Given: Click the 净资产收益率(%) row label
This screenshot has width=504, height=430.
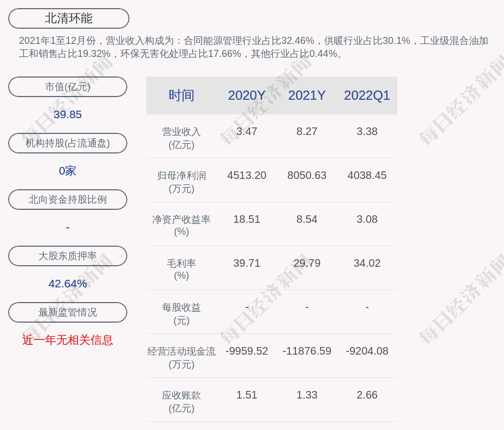Looking at the screenshot, I should (182, 226).
